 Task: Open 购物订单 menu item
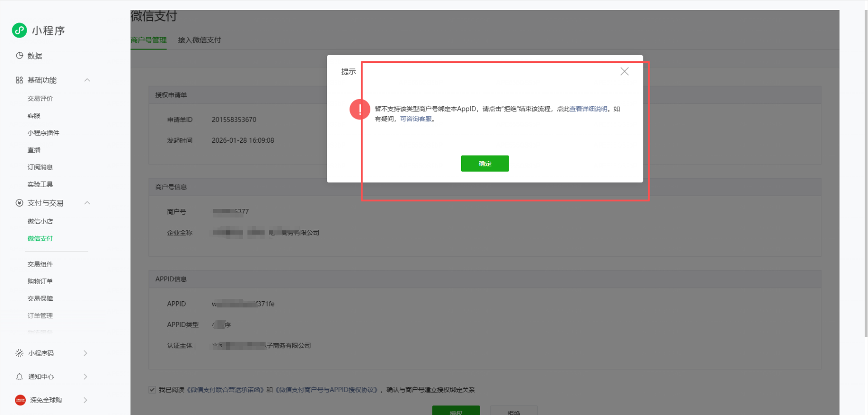(40, 281)
